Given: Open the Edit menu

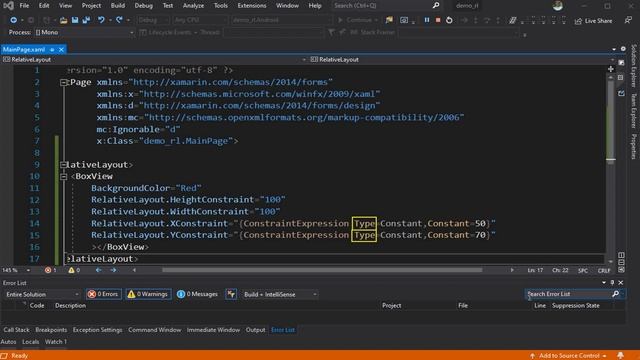Looking at the screenshot, I should (x=44, y=6).
